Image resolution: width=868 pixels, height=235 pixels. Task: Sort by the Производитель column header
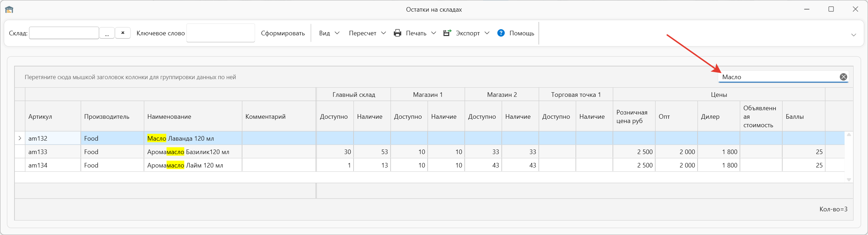pos(112,116)
